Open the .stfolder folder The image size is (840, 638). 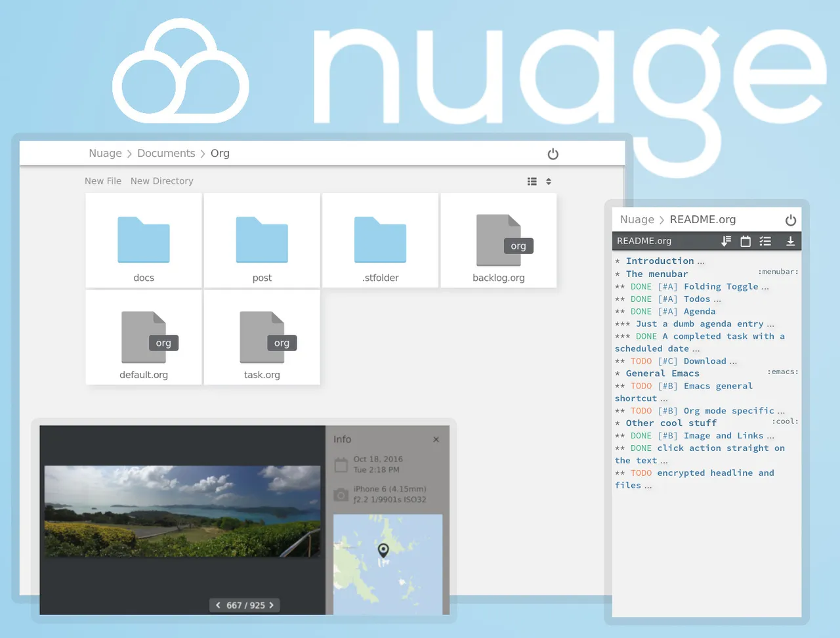point(380,240)
